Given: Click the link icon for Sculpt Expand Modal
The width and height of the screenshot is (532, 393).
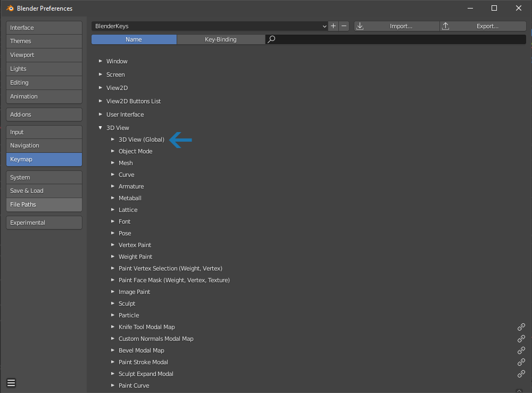Looking at the screenshot, I should click(521, 374).
